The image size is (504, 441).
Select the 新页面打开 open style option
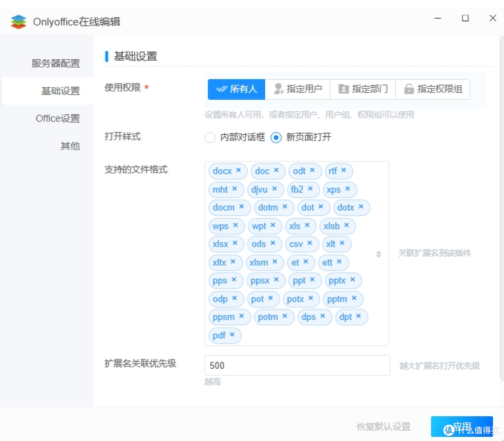pyautogui.click(x=275, y=138)
